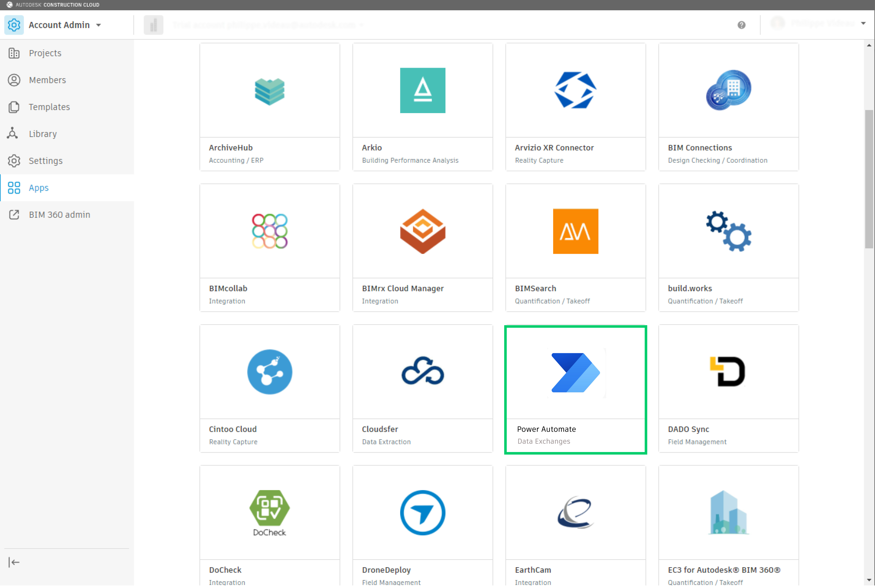Click the Account Admin dropdown
Screen dimensions: 875x588
97,25
